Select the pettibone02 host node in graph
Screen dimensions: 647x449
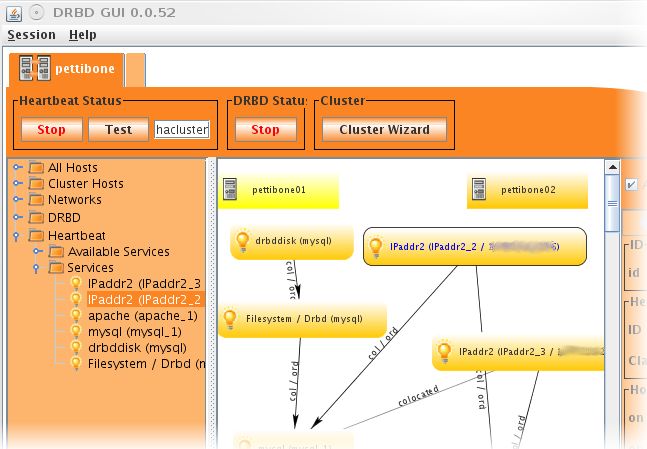[527, 190]
